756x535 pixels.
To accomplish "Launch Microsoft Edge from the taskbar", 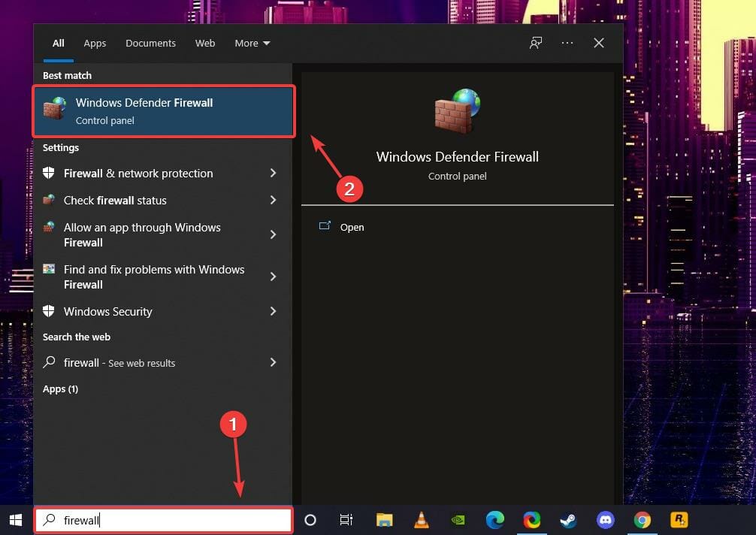I will click(494, 519).
